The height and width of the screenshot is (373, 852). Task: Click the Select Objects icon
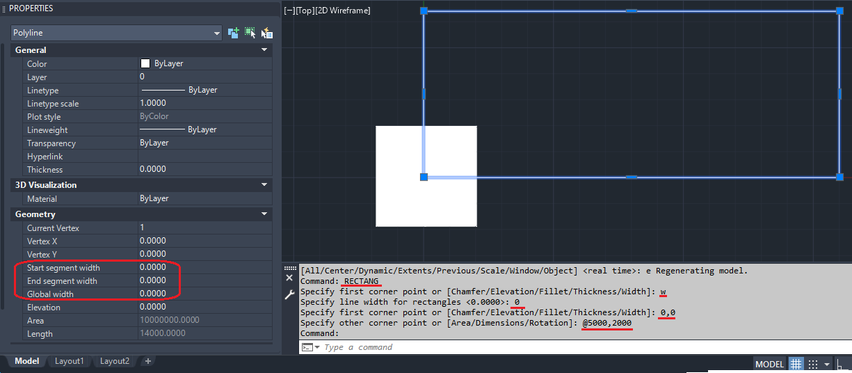click(x=250, y=33)
